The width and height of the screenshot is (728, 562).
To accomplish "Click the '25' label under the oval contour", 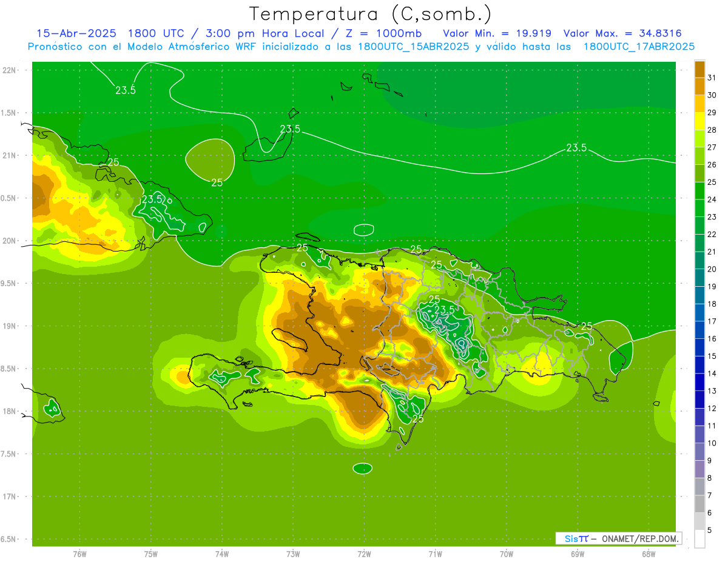I will pyautogui.click(x=217, y=182).
